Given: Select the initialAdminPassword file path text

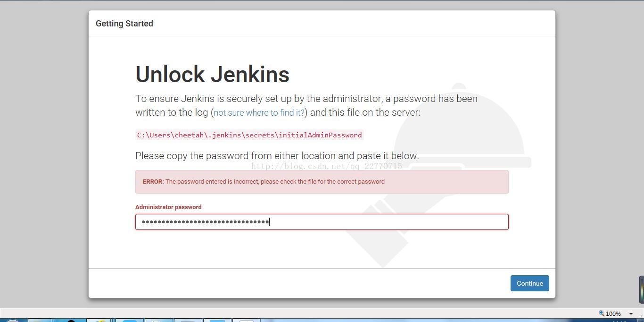Looking at the screenshot, I should 249,135.
